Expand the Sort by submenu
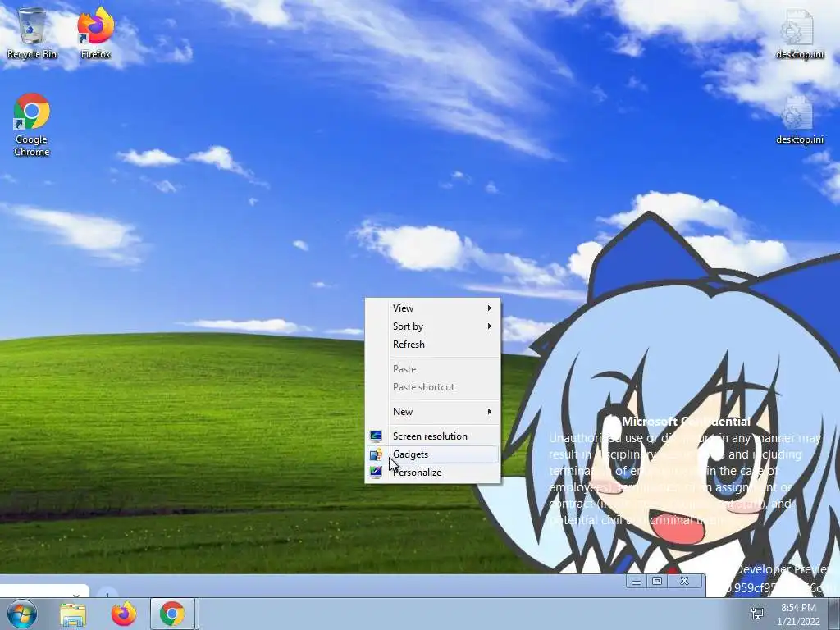Screen dimensions: 840x630 (433, 326)
